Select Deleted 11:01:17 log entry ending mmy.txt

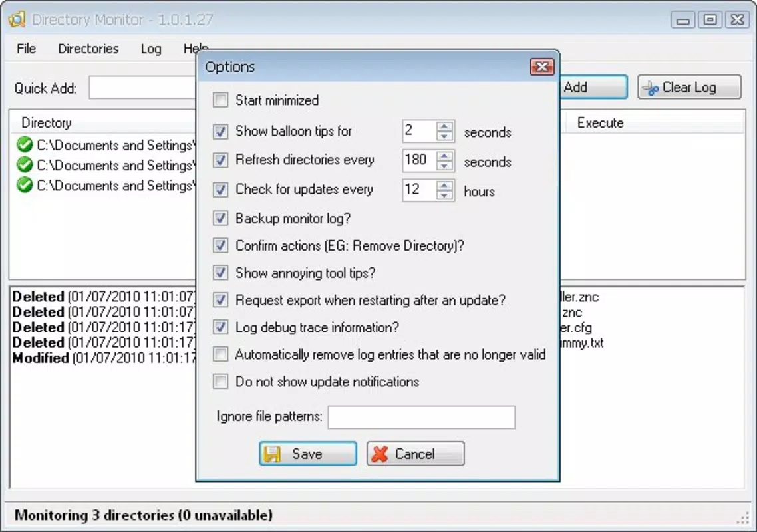click(x=104, y=342)
